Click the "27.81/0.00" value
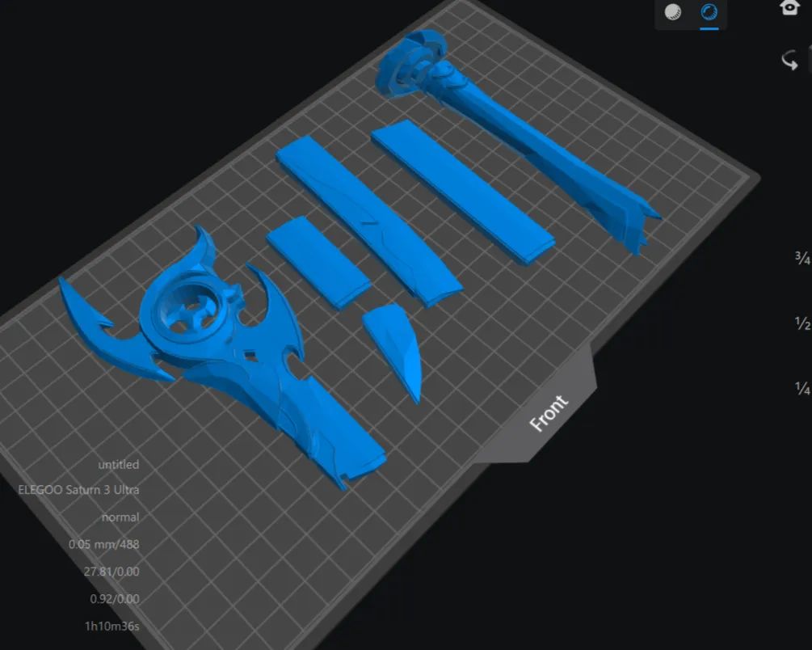This screenshot has height=650, width=812. 111,572
